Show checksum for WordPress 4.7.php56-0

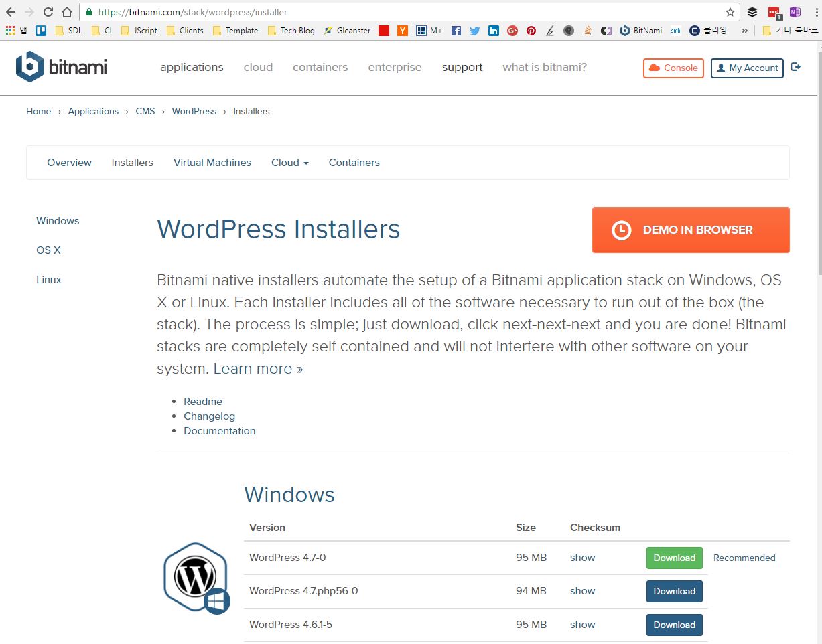[x=582, y=591]
